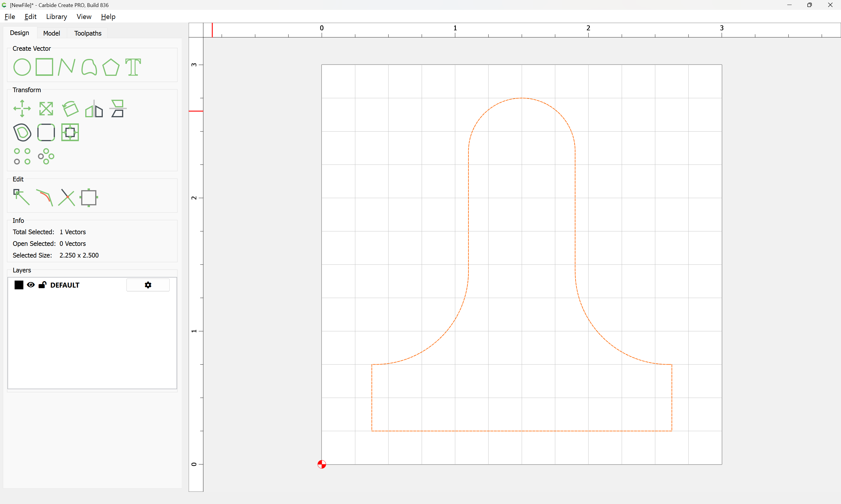Toggle the lock on DEFAULT layer
The width and height of the screenshot is (841, 504).
[x=42, y=285]
